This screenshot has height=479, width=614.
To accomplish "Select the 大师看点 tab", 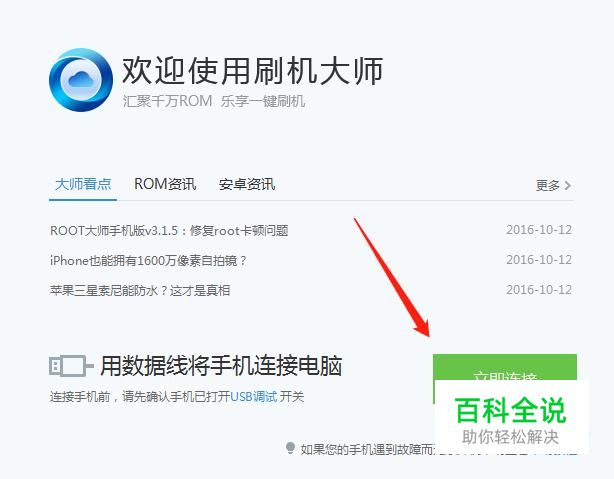I will (x=83, y=184).
